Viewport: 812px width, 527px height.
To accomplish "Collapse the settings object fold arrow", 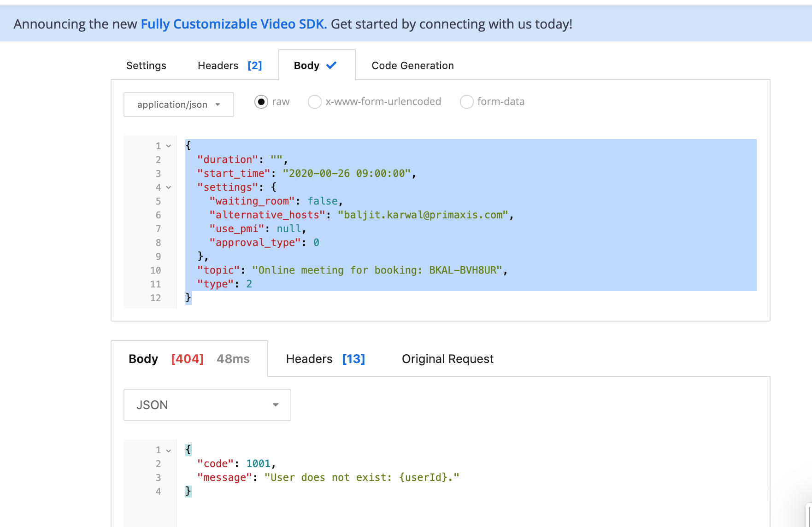I will pos(169,187).
